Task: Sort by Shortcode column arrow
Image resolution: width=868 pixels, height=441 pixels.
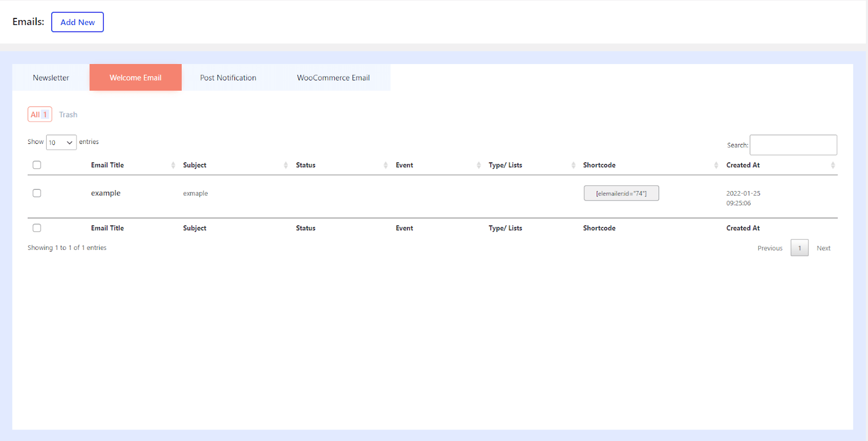Action: (x=716, y=165)
